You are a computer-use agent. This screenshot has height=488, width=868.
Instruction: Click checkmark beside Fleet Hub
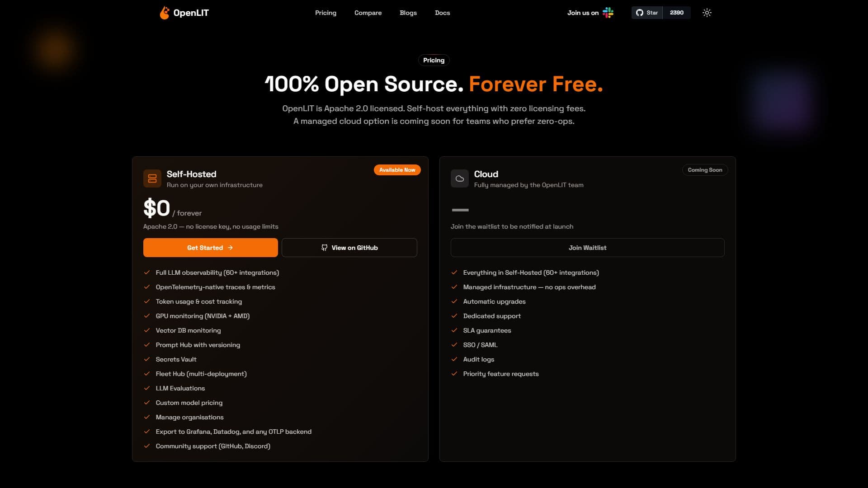click(x=147, y=374)
